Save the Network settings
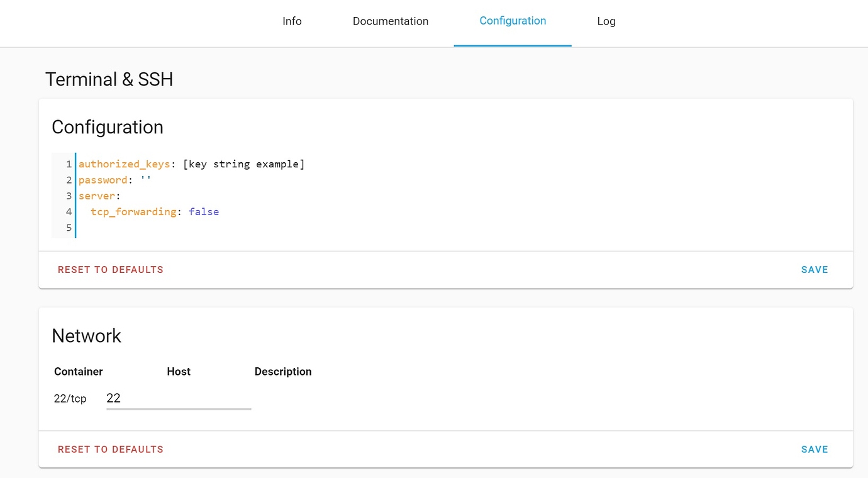Viewport: 868px width, 478px height. click(815, 449)
